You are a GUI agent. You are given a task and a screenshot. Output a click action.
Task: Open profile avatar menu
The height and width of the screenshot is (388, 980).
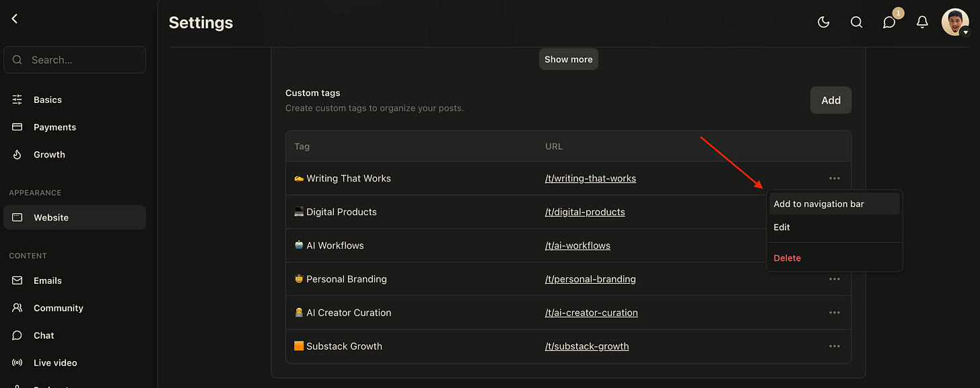coord(955,22)
